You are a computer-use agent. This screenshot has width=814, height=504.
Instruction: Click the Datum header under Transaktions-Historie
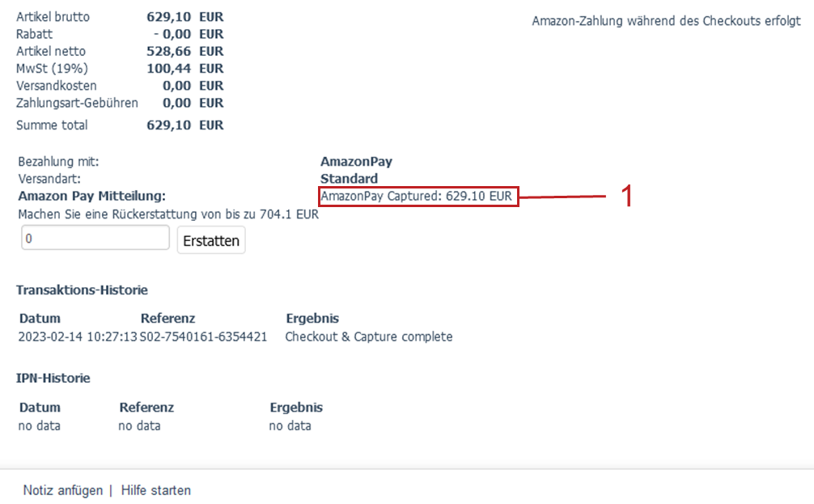coord(40,319)
